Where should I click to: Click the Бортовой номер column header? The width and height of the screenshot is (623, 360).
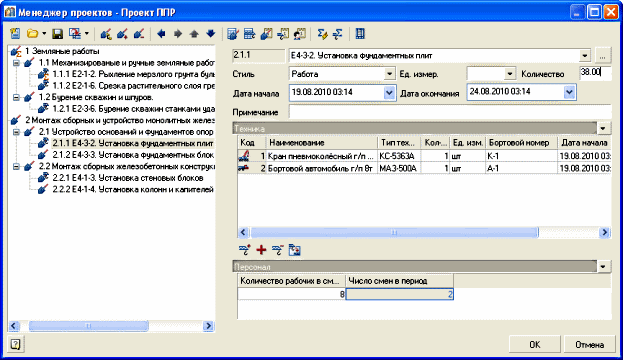(521, 143)
